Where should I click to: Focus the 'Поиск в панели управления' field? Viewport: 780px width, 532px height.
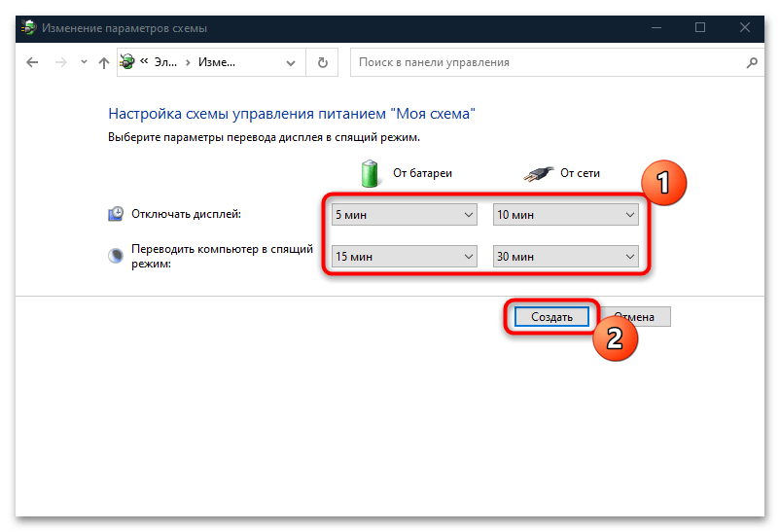click(545, 62)
